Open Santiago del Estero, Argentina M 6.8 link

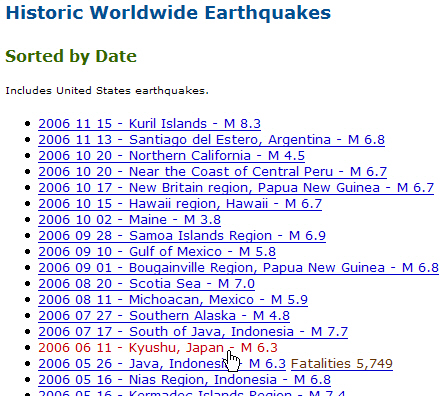click(211, 140)
